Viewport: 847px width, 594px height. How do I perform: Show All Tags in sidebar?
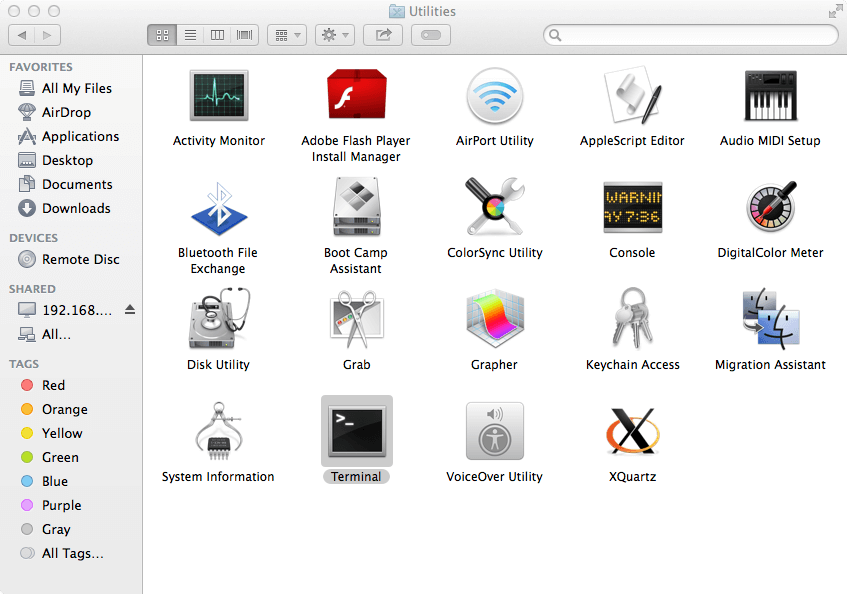[71, 554]
